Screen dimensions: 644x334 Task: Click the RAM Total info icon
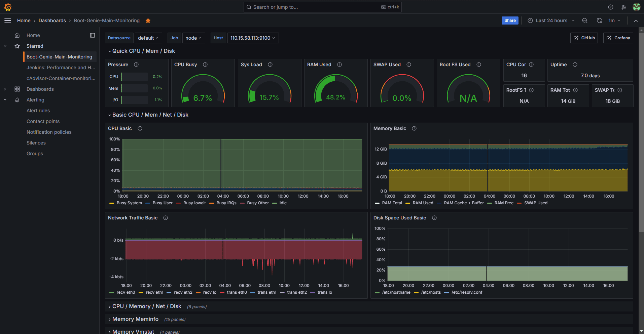click(575, 90)
